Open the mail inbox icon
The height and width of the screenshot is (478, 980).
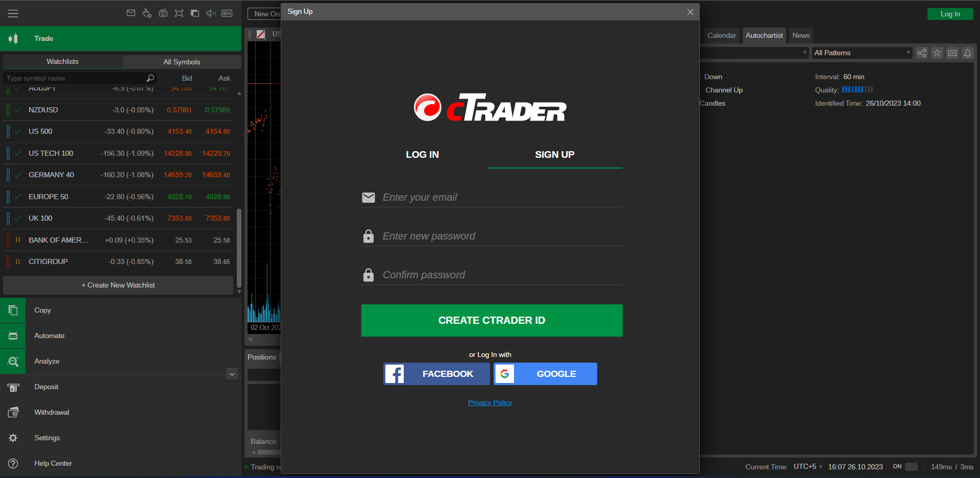pyautogui.click(x=131, y=13)
